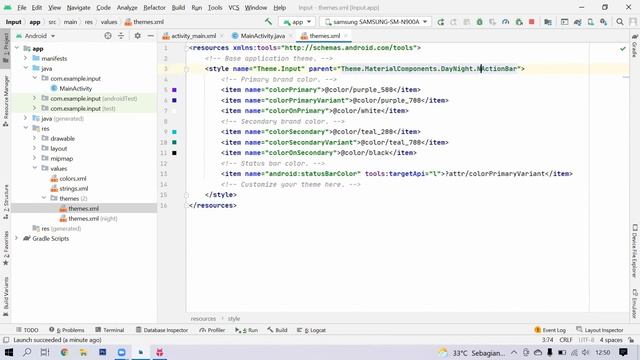Image resolution: width=640 pixels, height=360 pixels.
Task: Switch to activity_main.xml tab
Action: pos(193,36)
